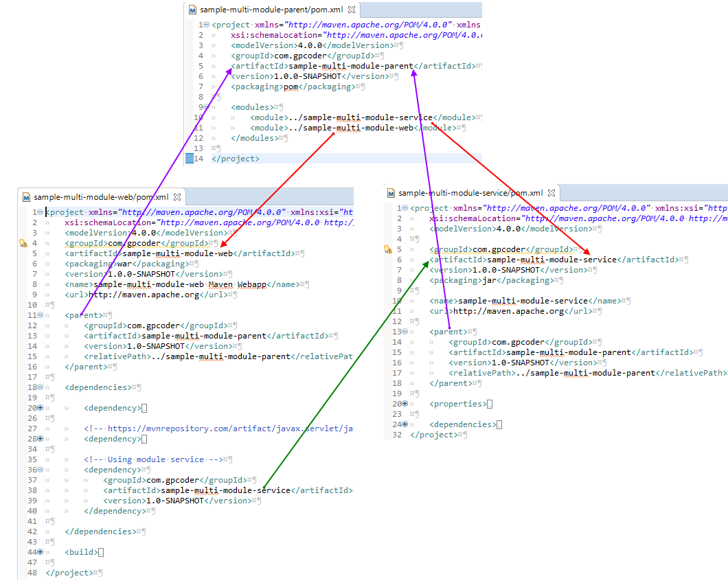Click the gutter marker at parent pom line 14

point(190,159)
